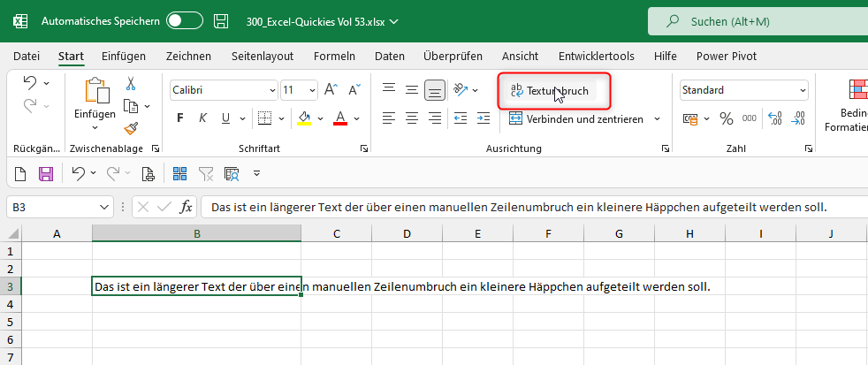868x365 pixels.
Task: Toggle Automatisches Speichern switch
Action: click(x=185, y=21)
